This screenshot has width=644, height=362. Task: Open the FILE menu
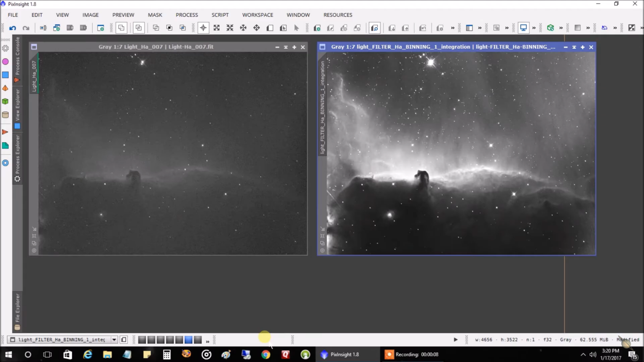pos(13,15)
